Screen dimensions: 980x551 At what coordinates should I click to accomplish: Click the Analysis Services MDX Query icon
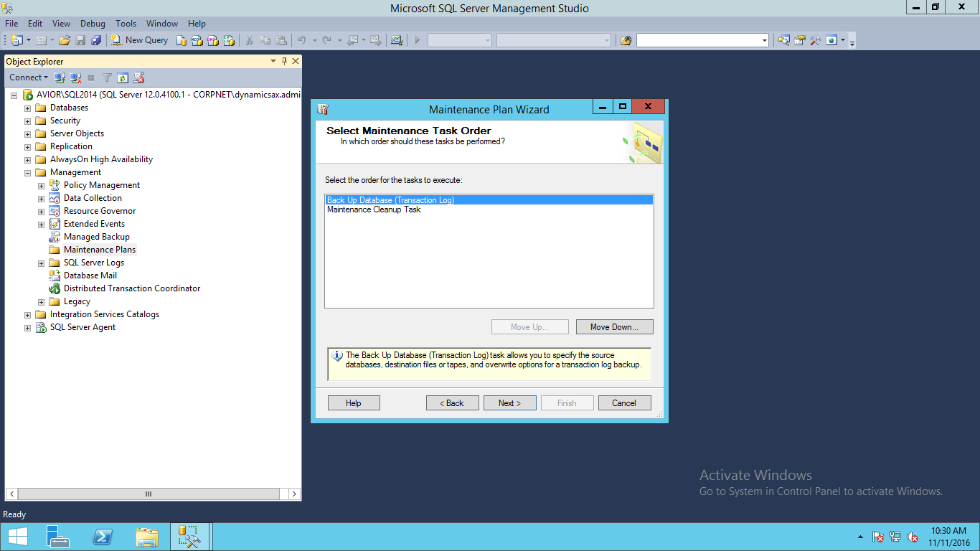pyautogui.click(x=197, y=40)
